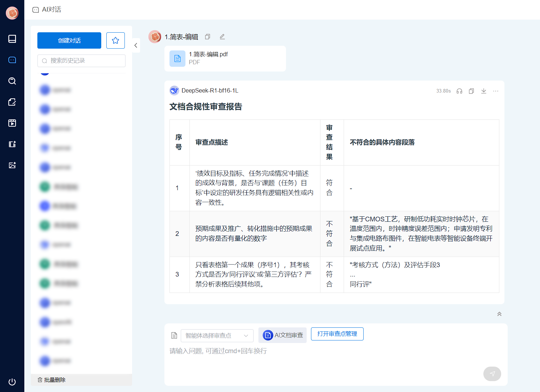Image resolution: width=540 pixels, height=392 pixels.
Task: Click 创建对话 to create a new conversation
Action: pos(69,40)
